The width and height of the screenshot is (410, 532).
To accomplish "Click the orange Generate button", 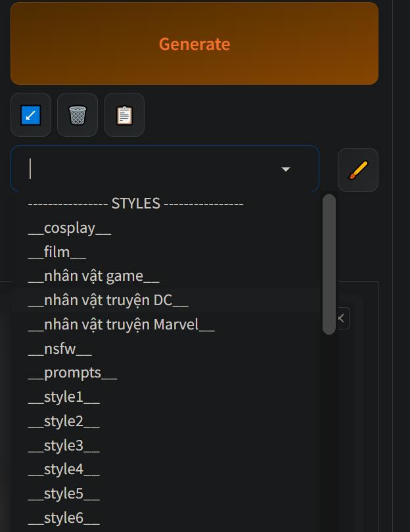I will [194, 44].
